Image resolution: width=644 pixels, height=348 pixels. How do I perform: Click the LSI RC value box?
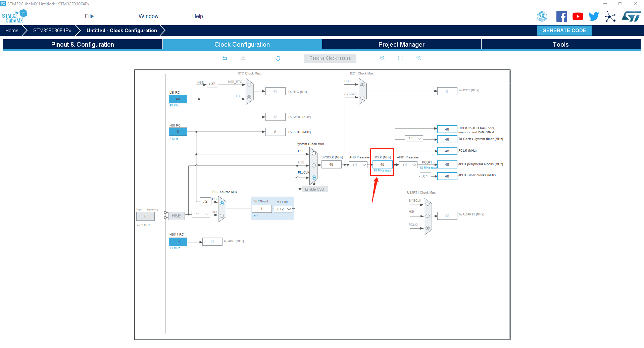pos(178,99)
